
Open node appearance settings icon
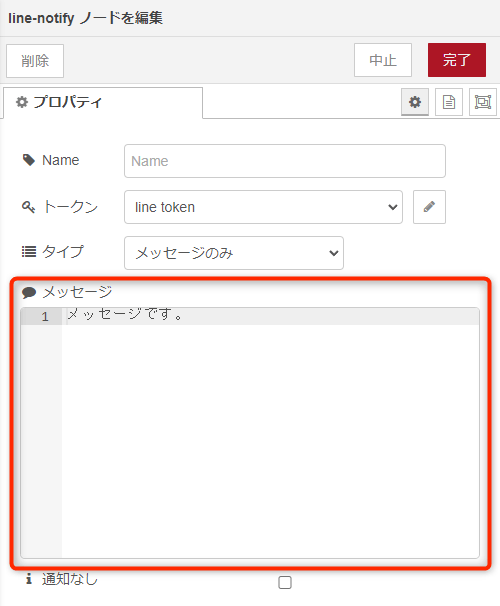[x=483, y=102]
